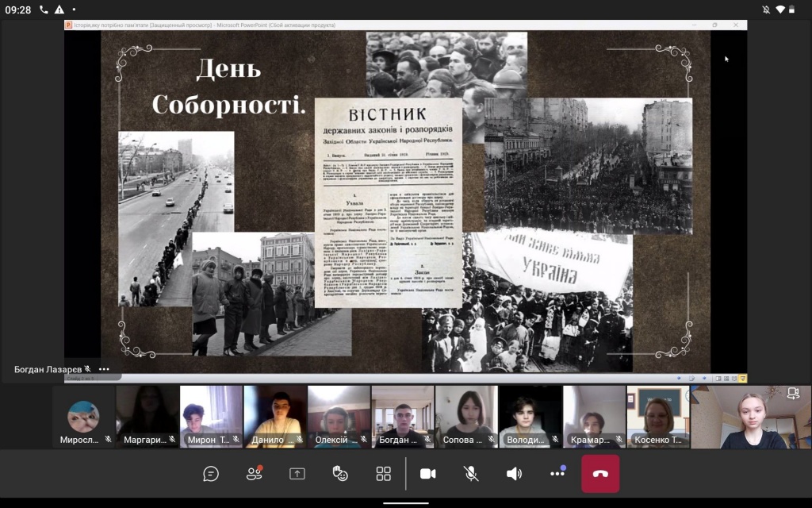Open the call indicator in status bar
Screen dimensions: 812x508
tap(44, 10)
